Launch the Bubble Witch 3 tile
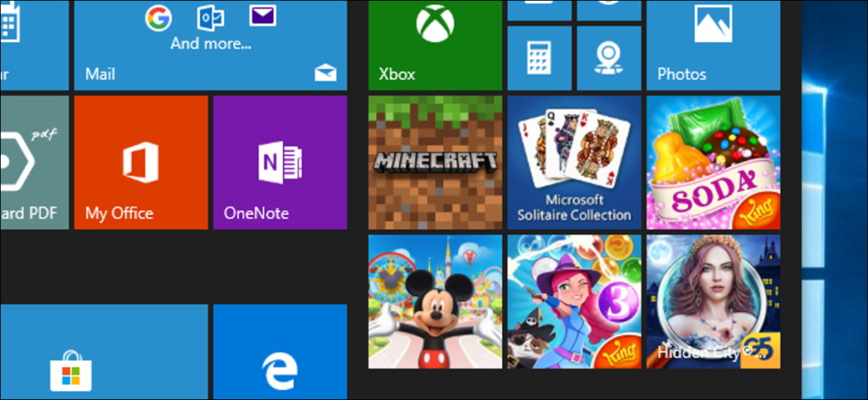Screen dimensions: 868x400 [x=574, y=302]
